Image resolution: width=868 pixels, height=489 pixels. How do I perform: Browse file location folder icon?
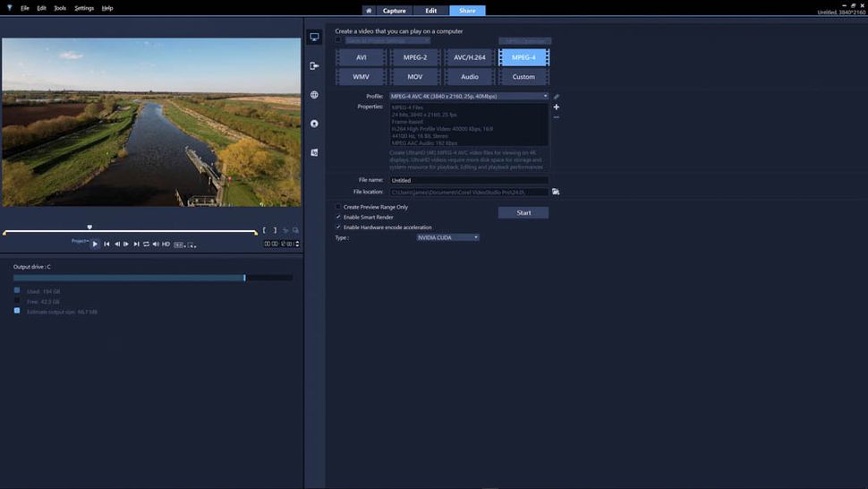pos(556,192)
